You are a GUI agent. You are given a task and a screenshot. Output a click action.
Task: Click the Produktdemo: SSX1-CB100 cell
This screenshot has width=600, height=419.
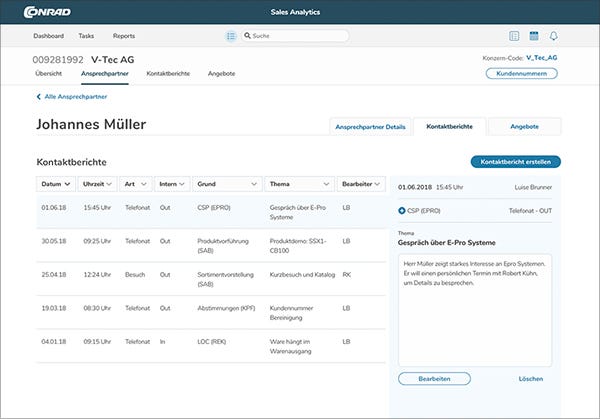point(298,246)
